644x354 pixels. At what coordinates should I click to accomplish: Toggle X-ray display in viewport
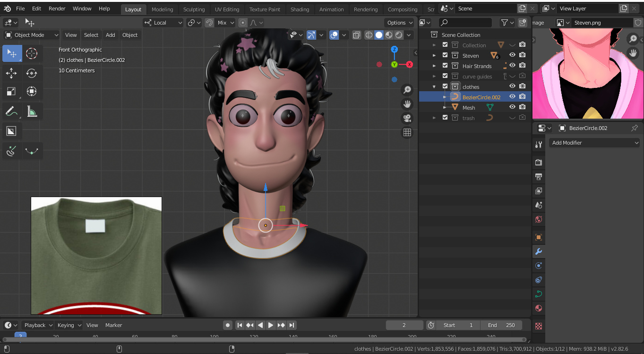pos(357,35)
